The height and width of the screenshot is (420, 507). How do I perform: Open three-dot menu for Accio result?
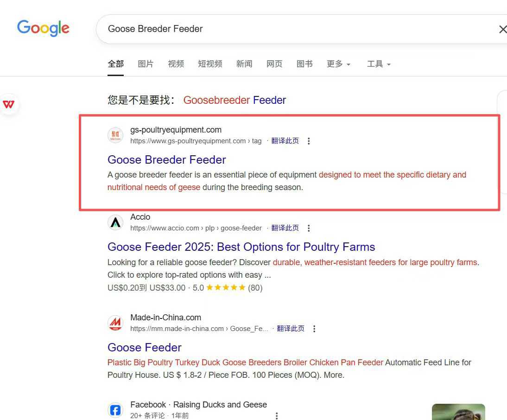coord(309,228)
